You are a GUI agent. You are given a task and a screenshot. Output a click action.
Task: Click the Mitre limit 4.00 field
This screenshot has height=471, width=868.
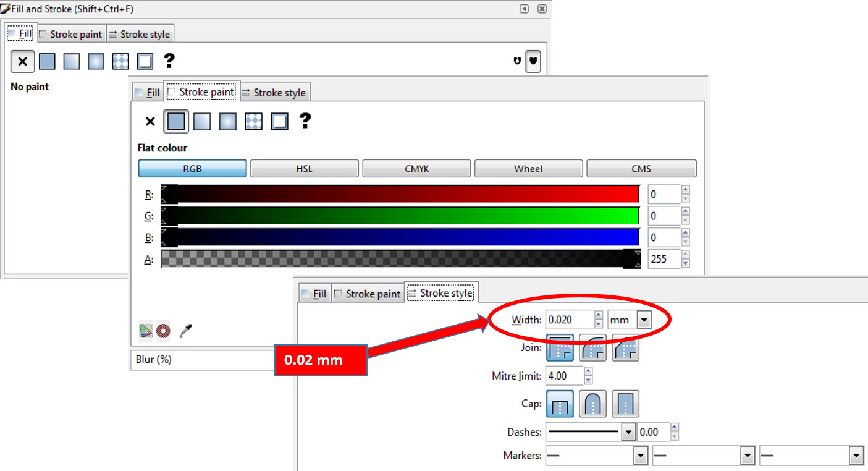pyautogui.click(x=565, y=375)
